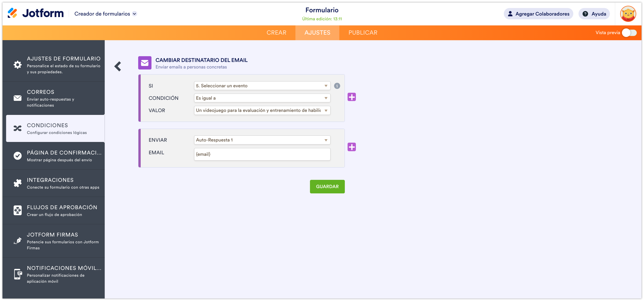Expand Creador de formularios menu
The height and width of the screenshot is (301, 644).
[x=106, y=14]
